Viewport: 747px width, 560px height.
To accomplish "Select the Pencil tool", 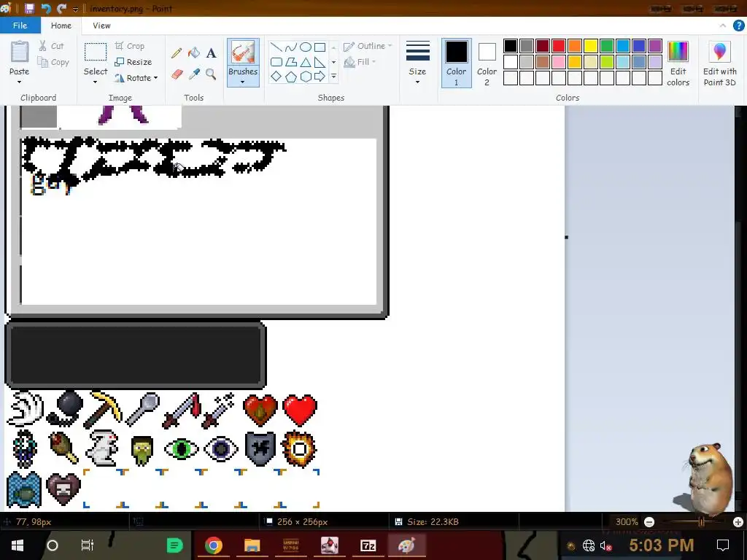I will [x=177, y=52].
